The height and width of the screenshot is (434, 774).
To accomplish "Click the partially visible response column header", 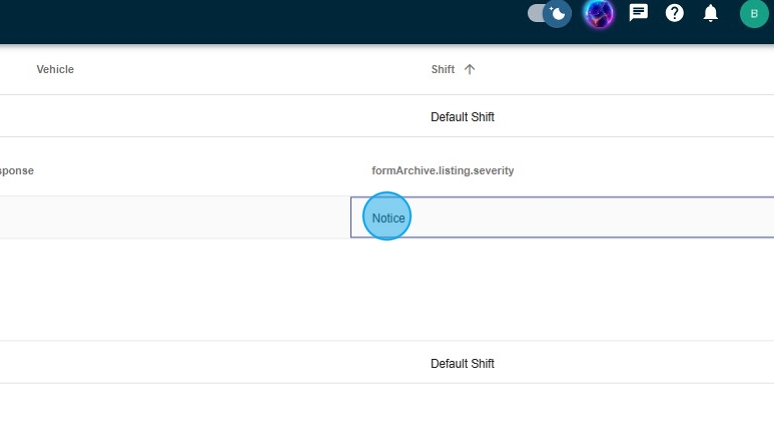I will (16, 171).
